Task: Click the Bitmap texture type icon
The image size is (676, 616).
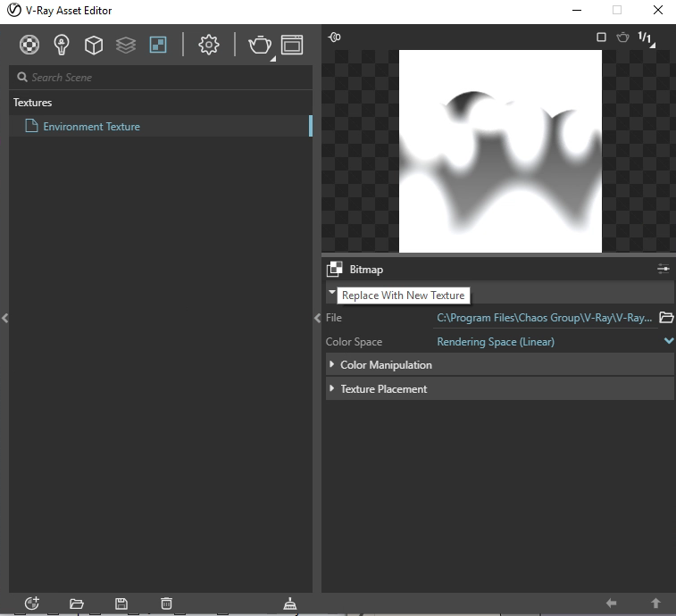Action: tap(335, 269)
